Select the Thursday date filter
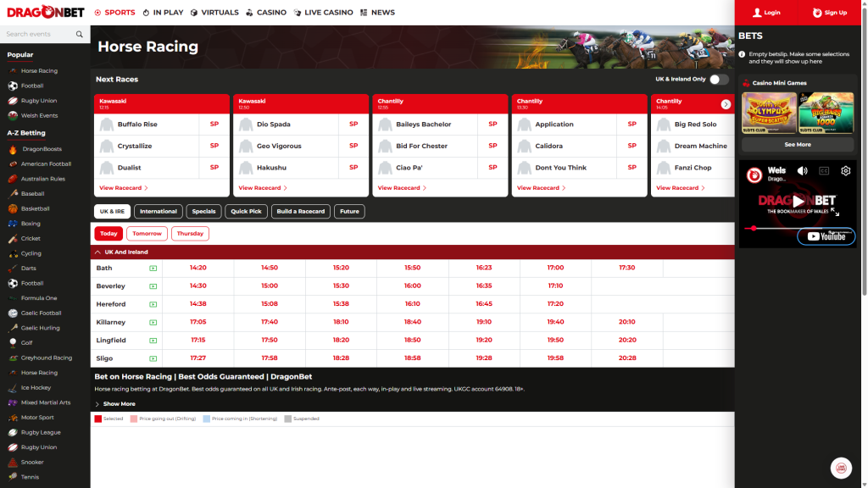868x488 pixels. coord(190,234)
